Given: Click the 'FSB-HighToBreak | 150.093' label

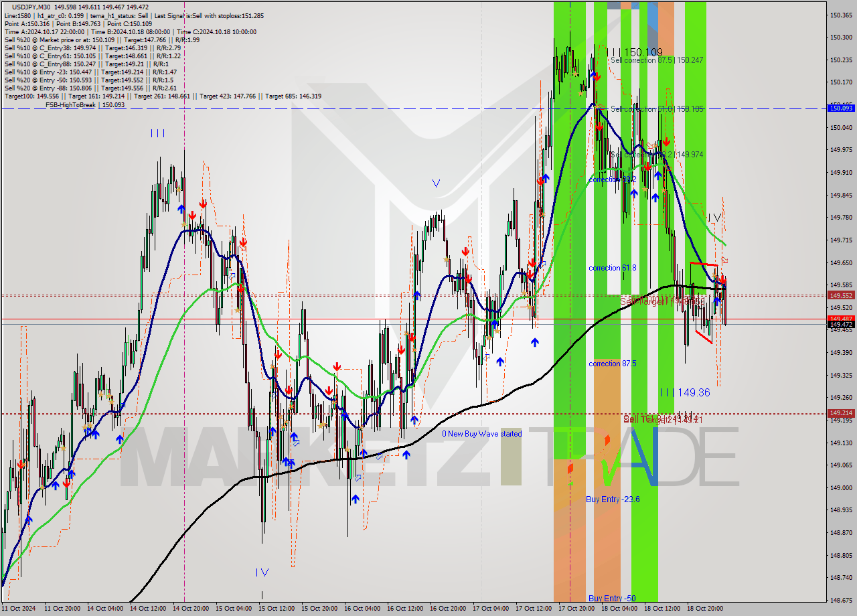Looking at the screenshot, I should [x=85, y=104].
